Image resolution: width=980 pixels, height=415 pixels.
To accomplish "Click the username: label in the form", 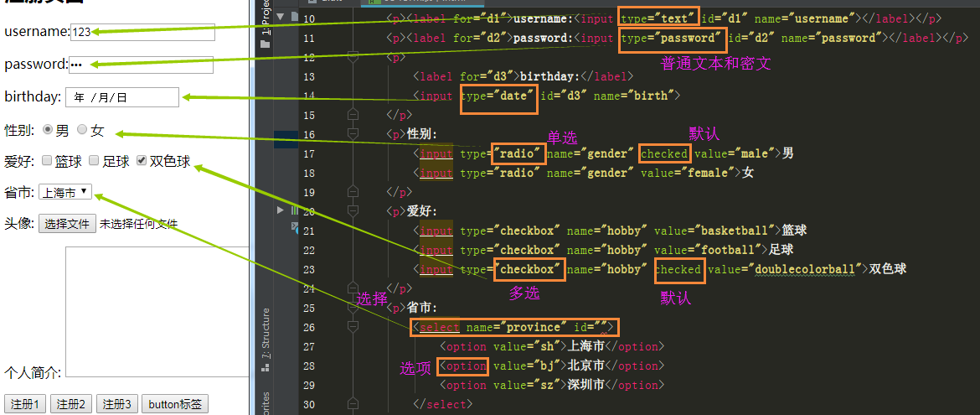I will point(37,31).
